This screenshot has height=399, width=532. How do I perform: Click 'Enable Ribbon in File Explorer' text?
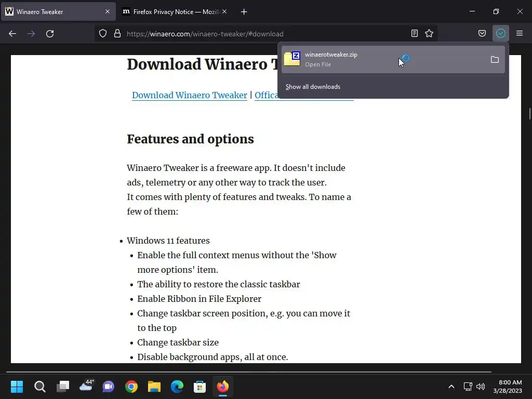199,299
